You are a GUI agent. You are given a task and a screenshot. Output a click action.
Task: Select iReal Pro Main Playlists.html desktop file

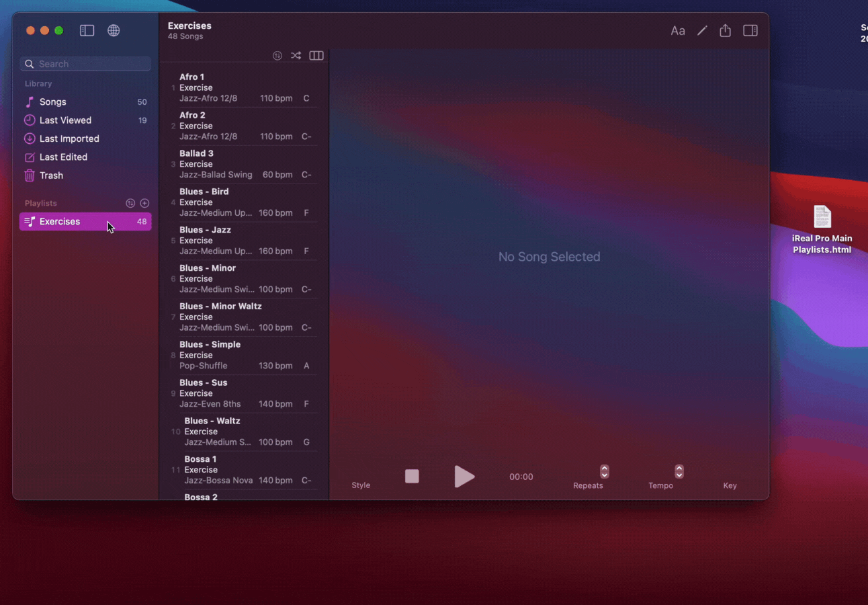pyautogui.click(x=822, y=230)
